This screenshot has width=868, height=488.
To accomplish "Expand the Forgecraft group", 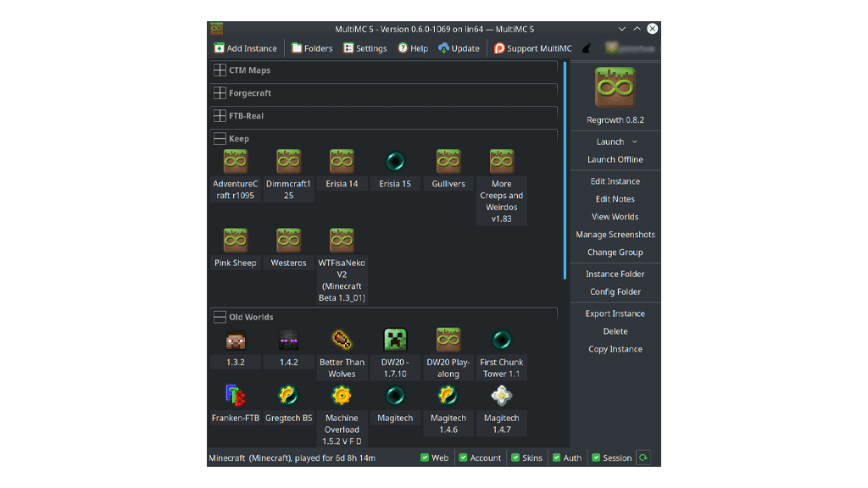I will [220, 93].
